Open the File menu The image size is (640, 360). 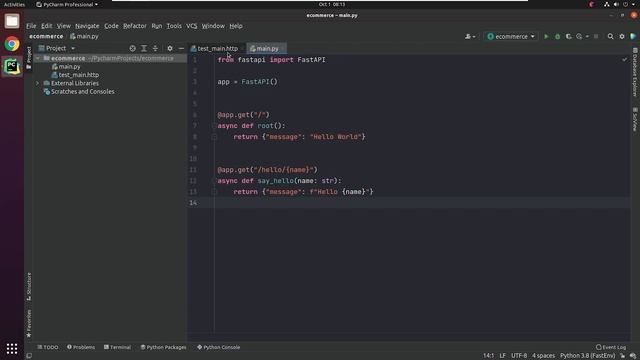pos(31,26)
